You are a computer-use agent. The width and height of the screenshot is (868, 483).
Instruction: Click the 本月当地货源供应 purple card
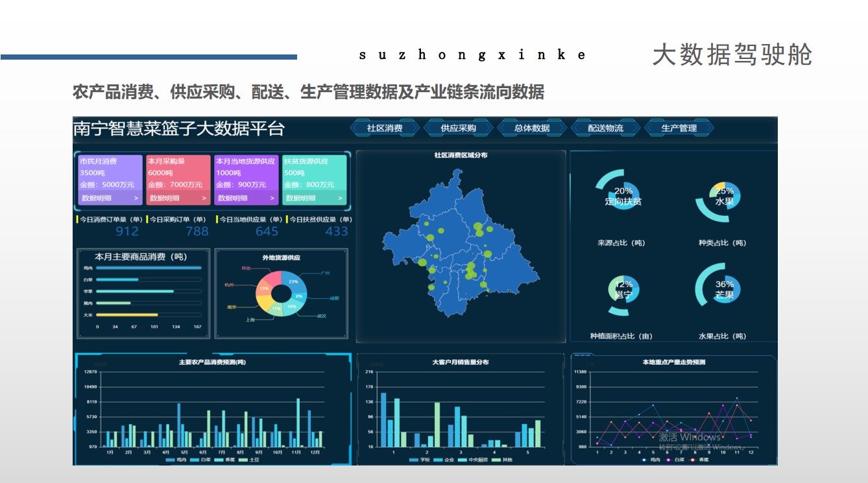[245, 180]
